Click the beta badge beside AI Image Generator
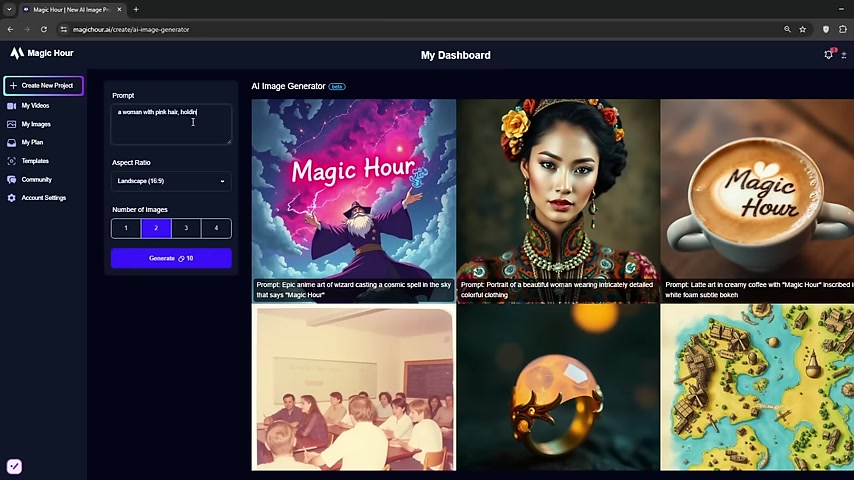This screenshot has width=854, height=480. (337, 86)
